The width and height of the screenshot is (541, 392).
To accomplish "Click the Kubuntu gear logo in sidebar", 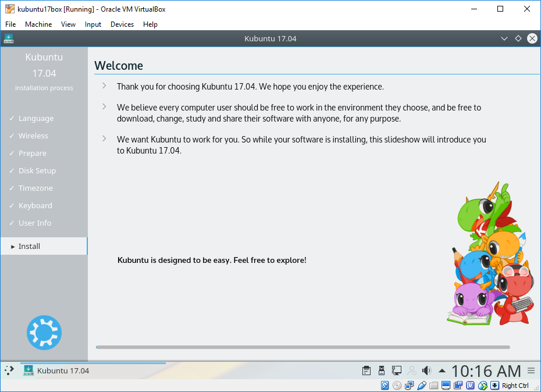I will pos(44,333).
